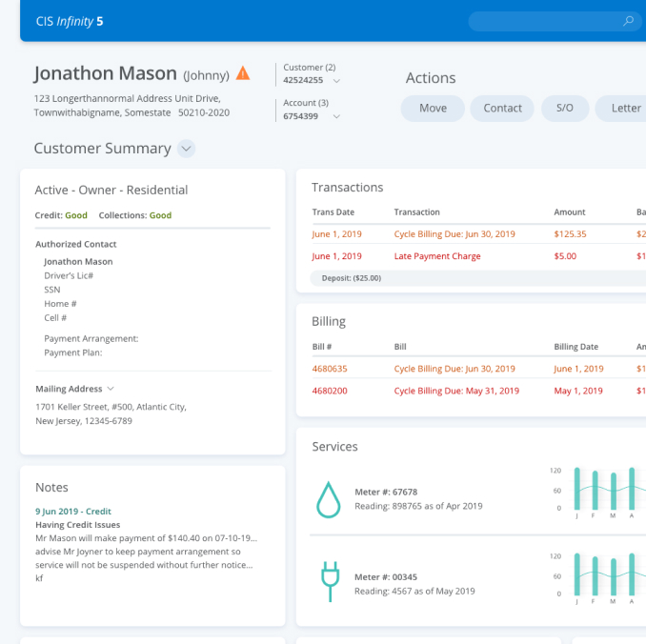Open the Customer number dropdown
Screen dimensions: 646x644
tap(336, 81)
